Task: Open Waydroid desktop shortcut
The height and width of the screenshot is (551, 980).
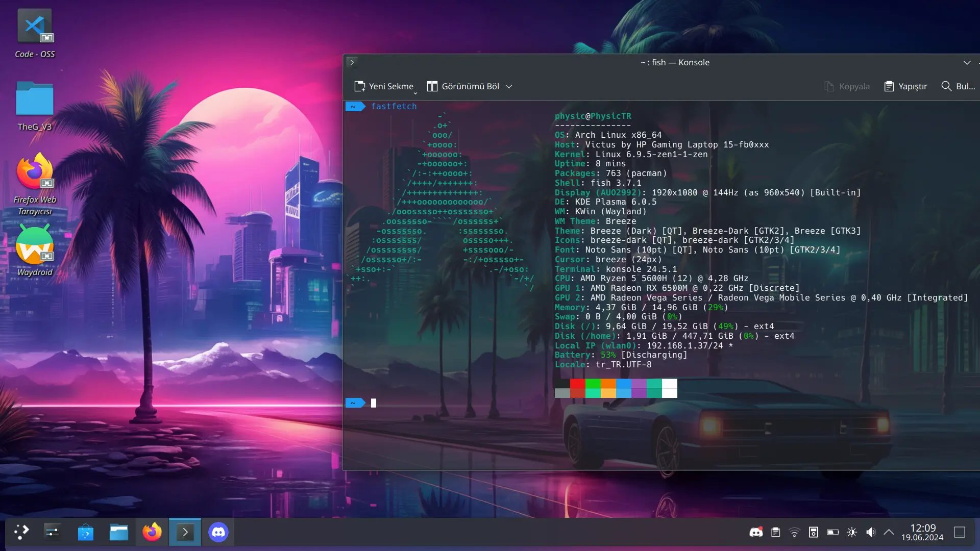Action: click(x=35, y=251)
